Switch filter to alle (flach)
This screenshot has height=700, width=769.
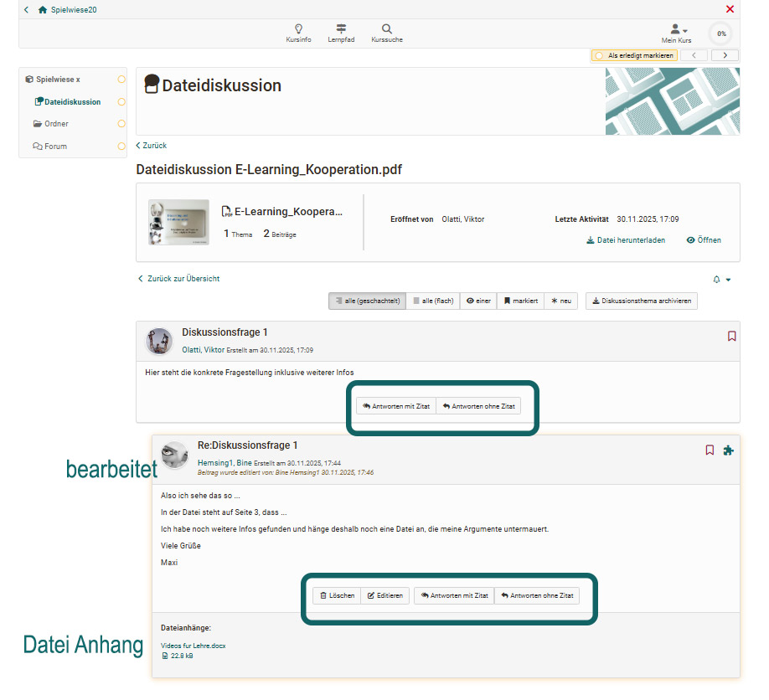(432, 301)
